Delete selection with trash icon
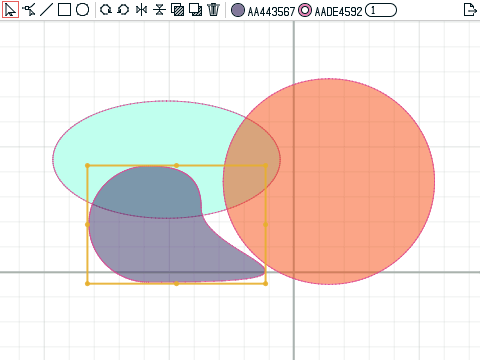The width and height of the screenshot is (480, 360). (213, 10)
